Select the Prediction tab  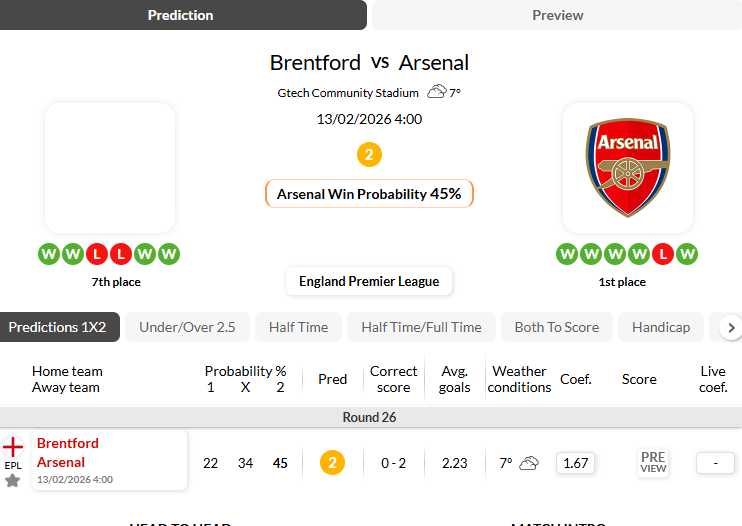coord(181,15)
